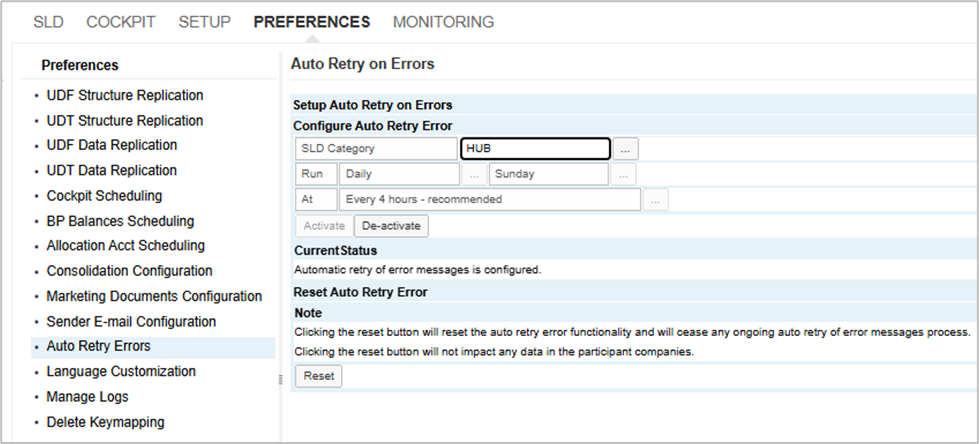This screenshot has height=444, width=979.
Task: Select Sender E-mail Configuration item
Action: (x=131, y=322)
